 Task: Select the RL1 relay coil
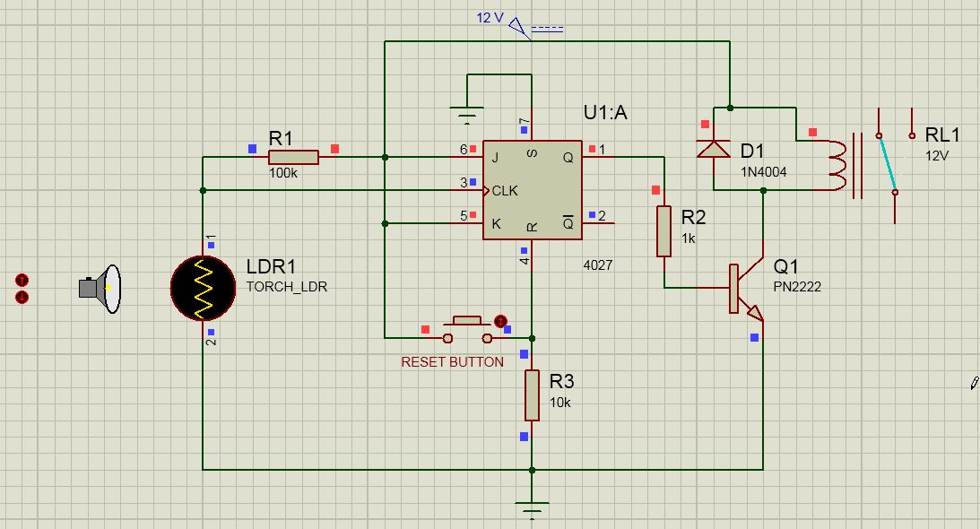(837, 166)
